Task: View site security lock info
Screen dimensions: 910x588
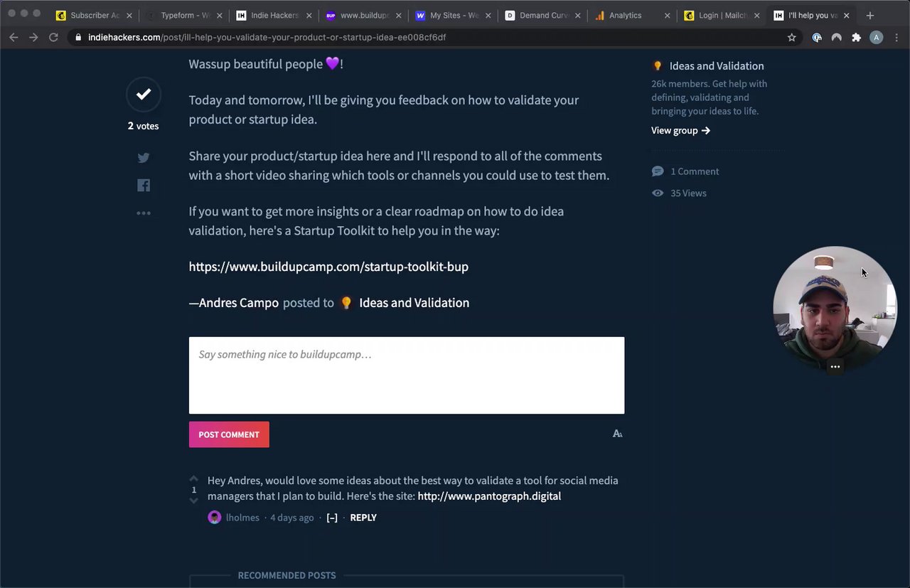Action: point(78,38)
